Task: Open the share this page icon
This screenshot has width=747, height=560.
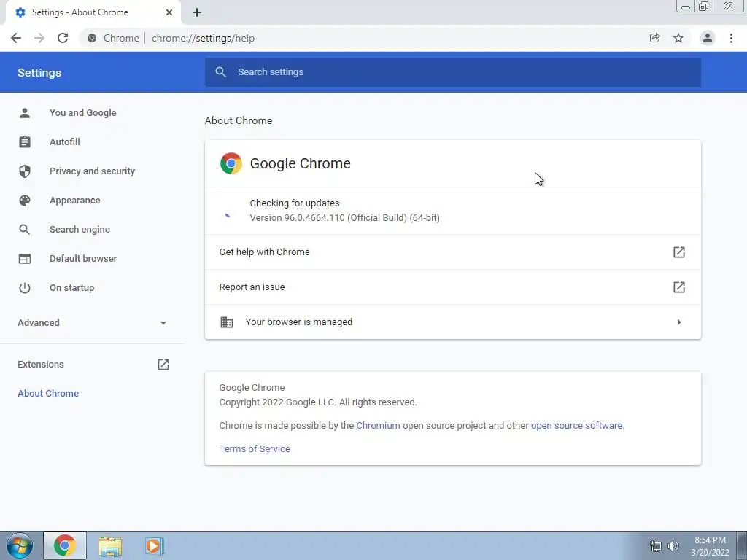Action: point(655,38)
